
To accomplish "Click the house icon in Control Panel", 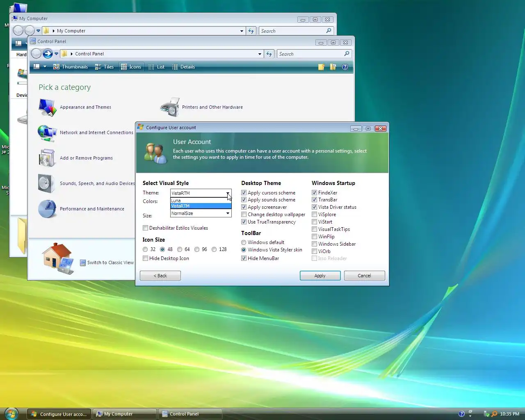I will (58, 258).
